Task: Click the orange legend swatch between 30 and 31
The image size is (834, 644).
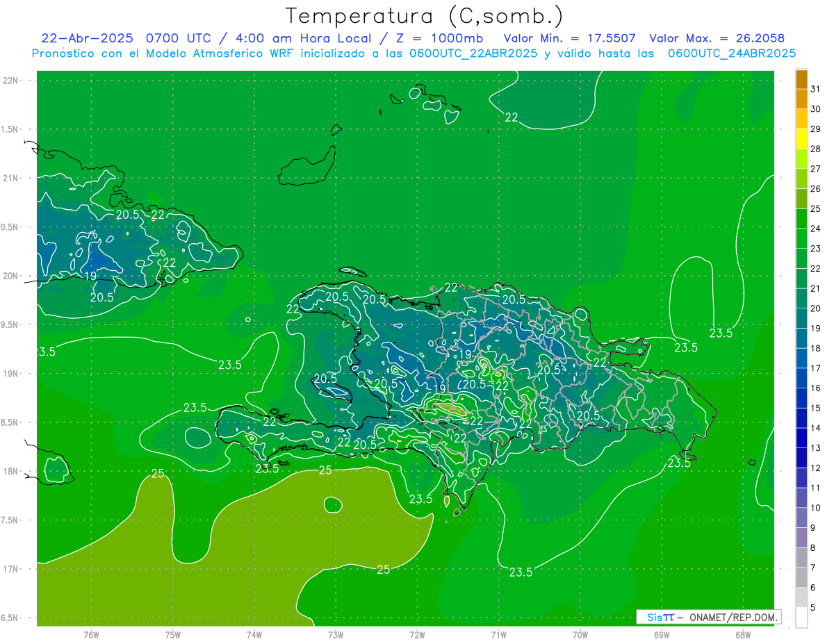Action: [801, 99]
